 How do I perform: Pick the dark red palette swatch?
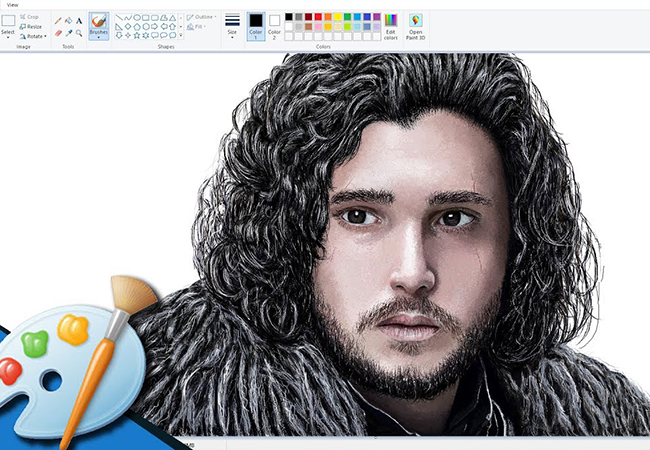click(308, 17)
